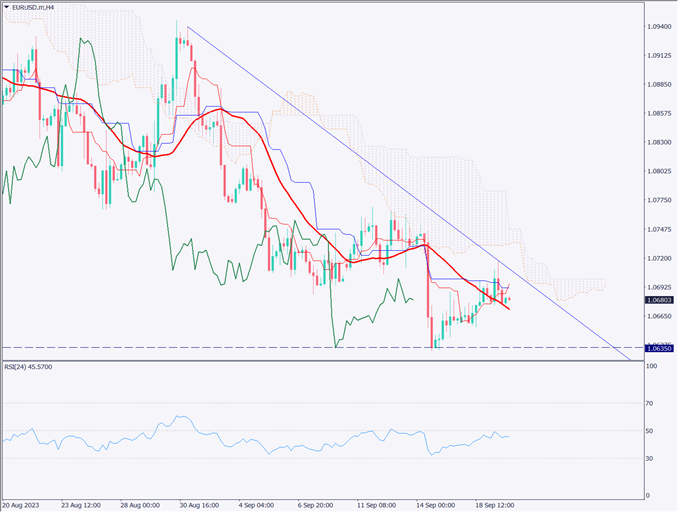Click the RSI(24) 45.5700 indicator label

coord(29,367)
